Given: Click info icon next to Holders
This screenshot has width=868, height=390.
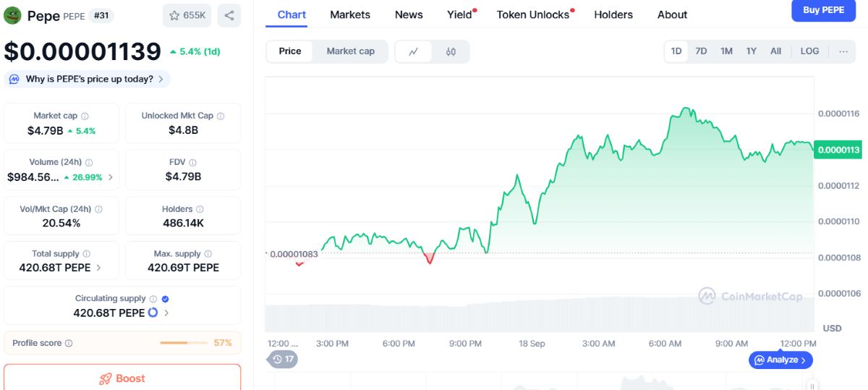Looking at the screenshot, I should tap(200, 209).
